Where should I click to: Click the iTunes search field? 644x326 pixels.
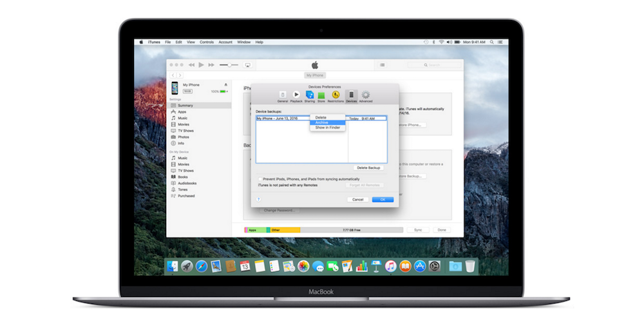pyautogui.click(x=435, y=65)
